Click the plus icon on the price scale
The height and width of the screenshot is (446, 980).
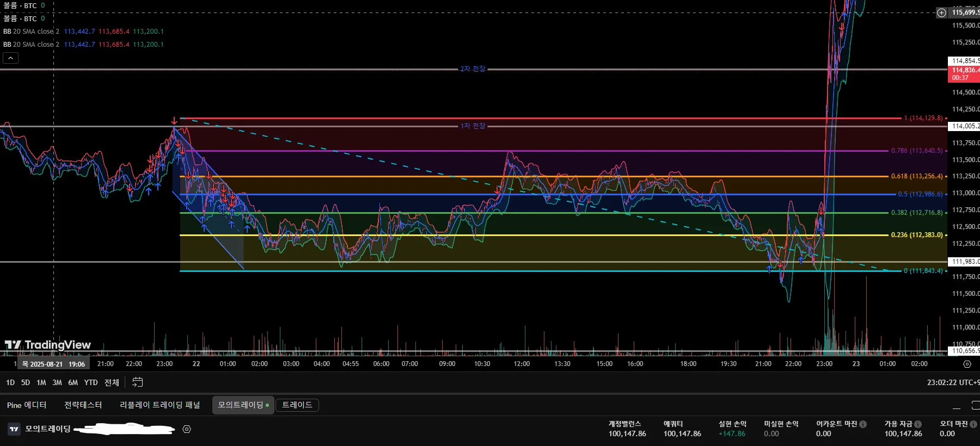click(x=941, y=13)
